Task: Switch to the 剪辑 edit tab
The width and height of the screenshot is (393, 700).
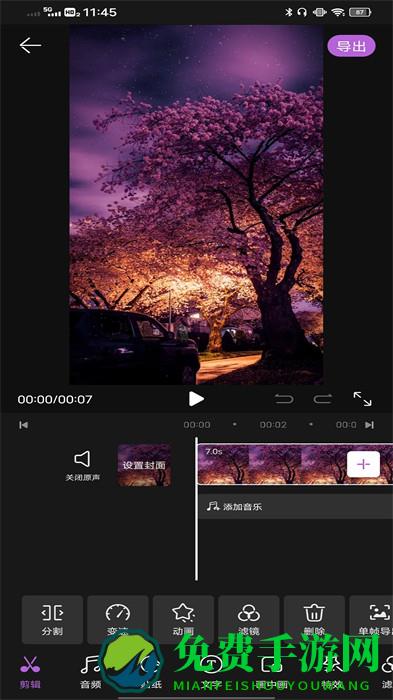Action: coord(30,672)
